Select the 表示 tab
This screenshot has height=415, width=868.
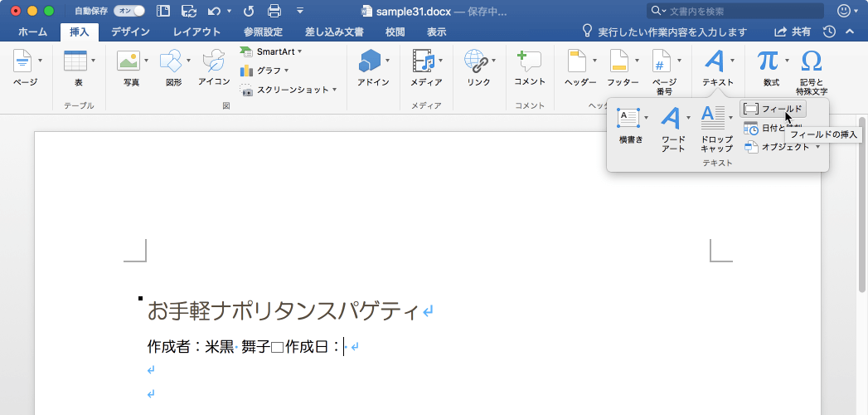pyautogui.click(x=436, y=32)
